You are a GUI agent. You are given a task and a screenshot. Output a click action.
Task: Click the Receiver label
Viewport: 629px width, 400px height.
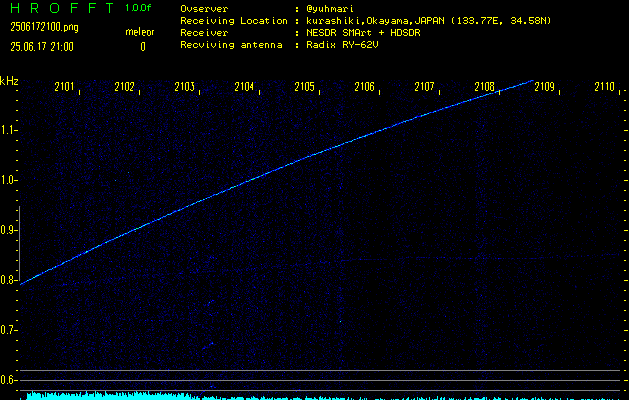[x=204, y=33]
